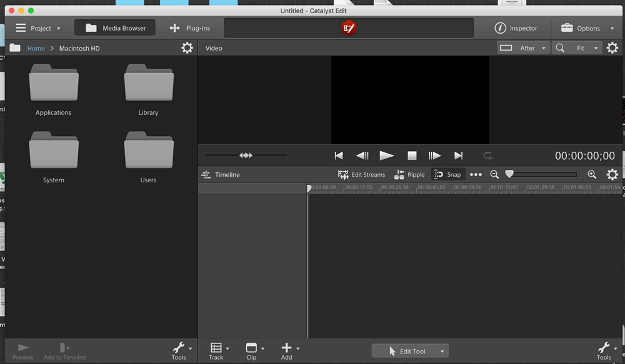This screenshot has width=625, height=364.
Task: Start playback with the Play button
Action: pyautogui.click(x=387, y=155)
